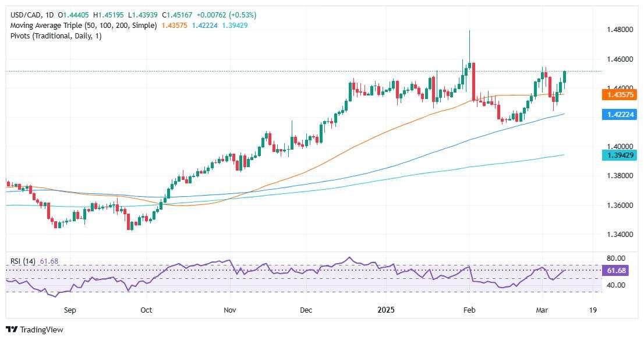Click the teal 1.39429 price label
The image size is (644, 340).
click(619, 155)
